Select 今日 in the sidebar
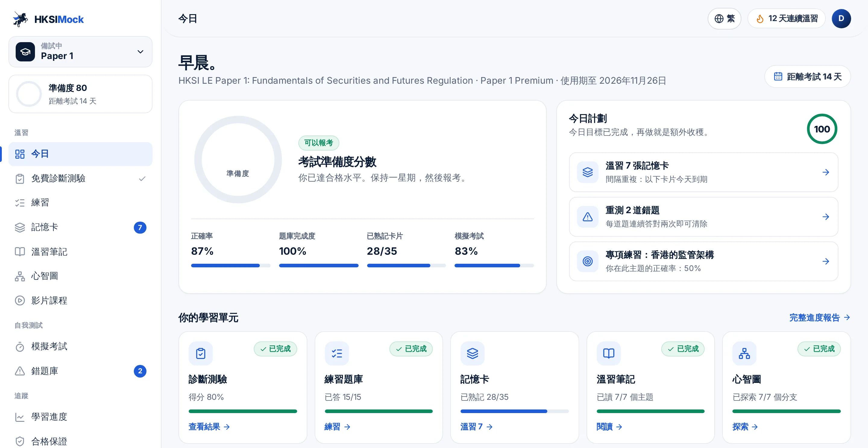The height and width of the screenshot is (448, 868). click(x=80, y=154)
